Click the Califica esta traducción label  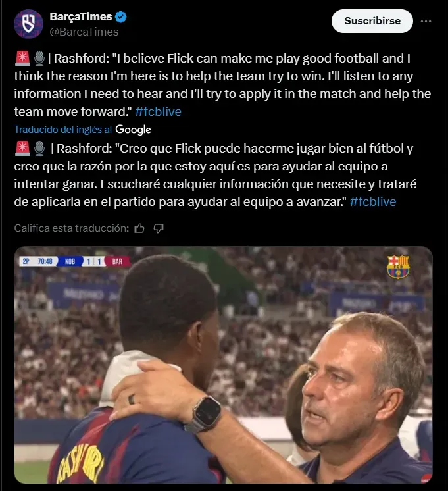click(72, 228)
